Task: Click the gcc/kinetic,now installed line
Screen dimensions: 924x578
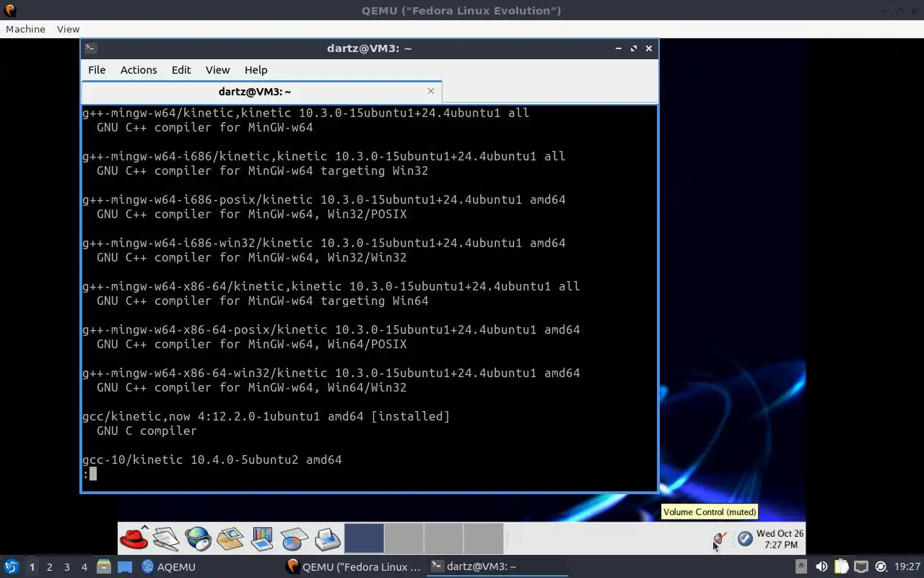Action: (x=266, y=416)
